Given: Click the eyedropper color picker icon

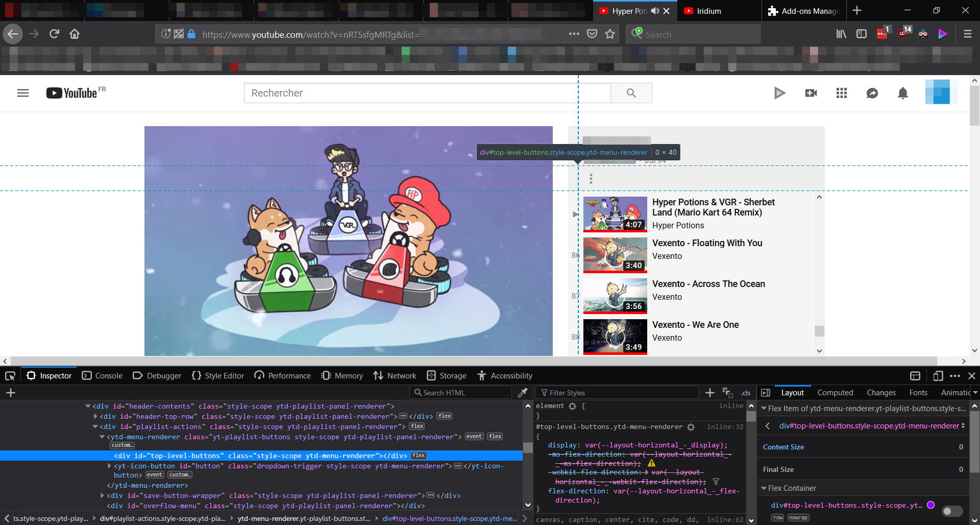Looking at the screenshot, I should (523, 392).
